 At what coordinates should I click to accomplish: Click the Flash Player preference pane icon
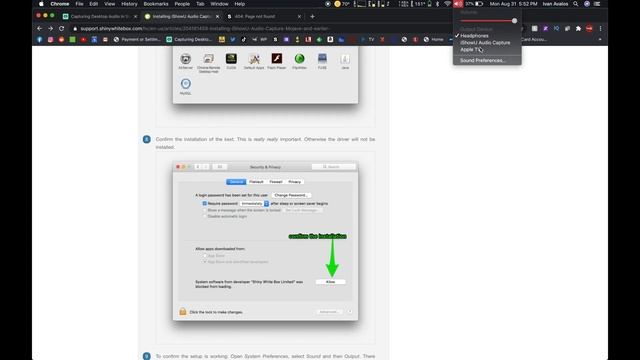(277, 59)
